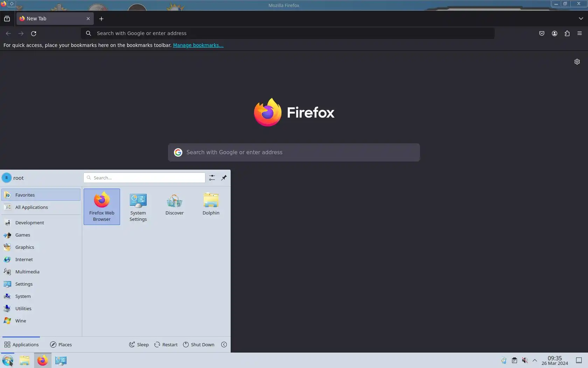Click the back navigation arrow
The height and width of the screenshot is (368, 588).
8,33
